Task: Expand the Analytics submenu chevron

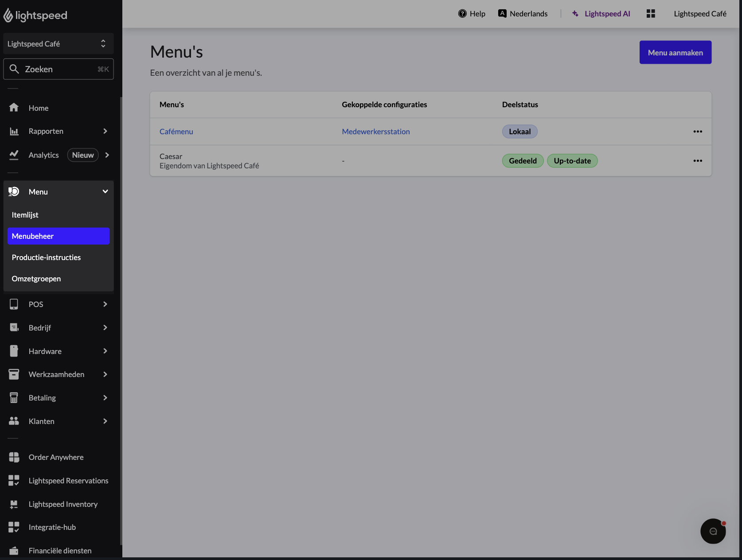Action: (107, 155)
